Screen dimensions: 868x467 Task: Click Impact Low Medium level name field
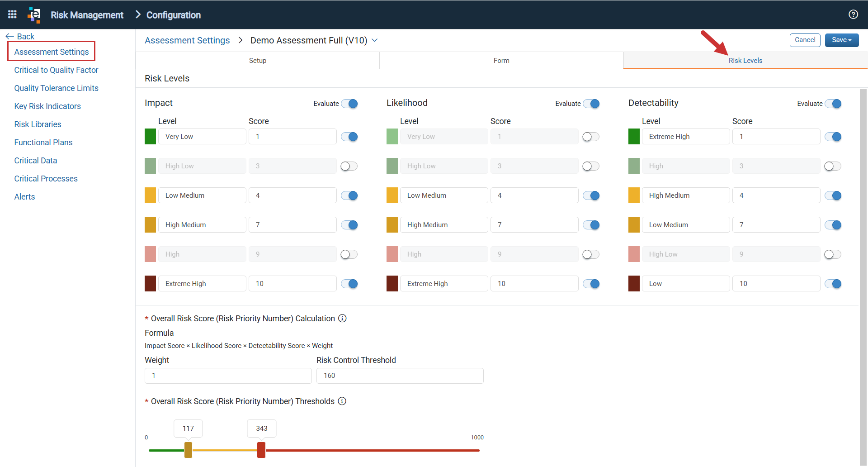202,195
